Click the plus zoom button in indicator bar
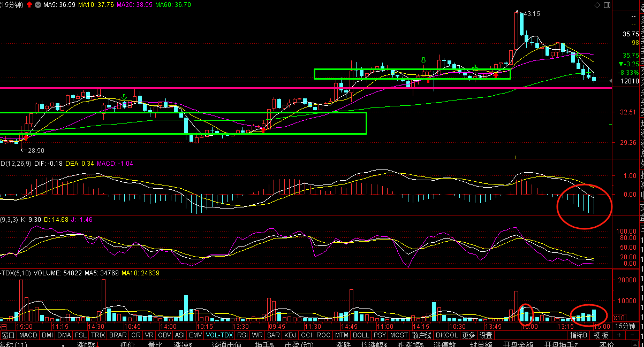Image resolution: width=644 pixels, height=347 pixels. point(619,335)
